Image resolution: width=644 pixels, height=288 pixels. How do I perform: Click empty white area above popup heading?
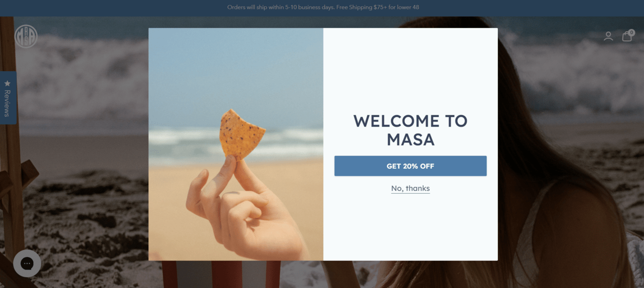pos(410,70)
